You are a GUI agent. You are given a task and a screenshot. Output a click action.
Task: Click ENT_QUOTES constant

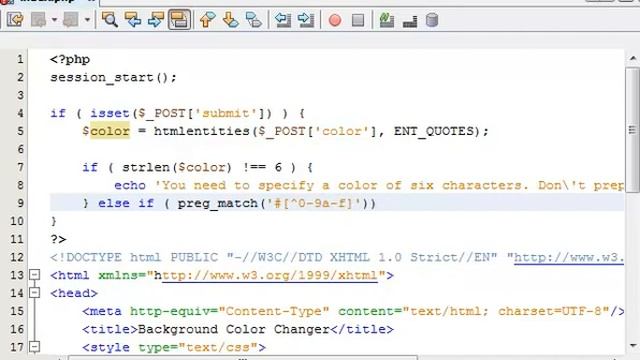(433, 131)
